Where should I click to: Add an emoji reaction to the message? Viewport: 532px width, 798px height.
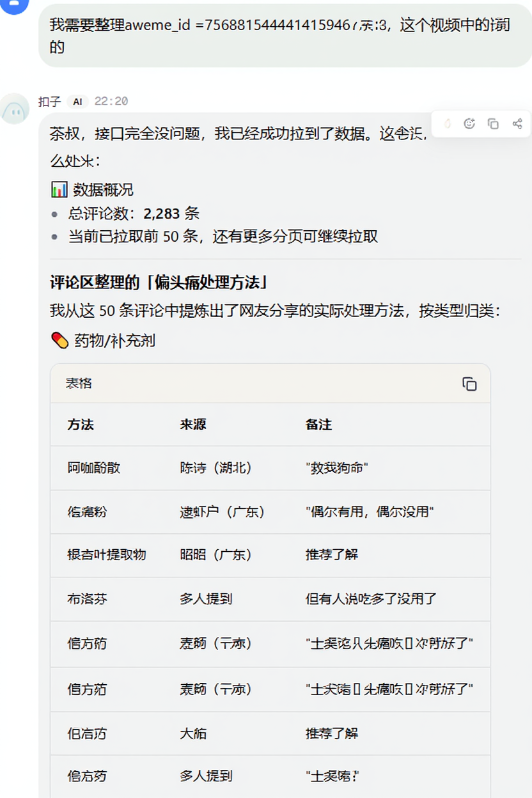pos(469,123)
